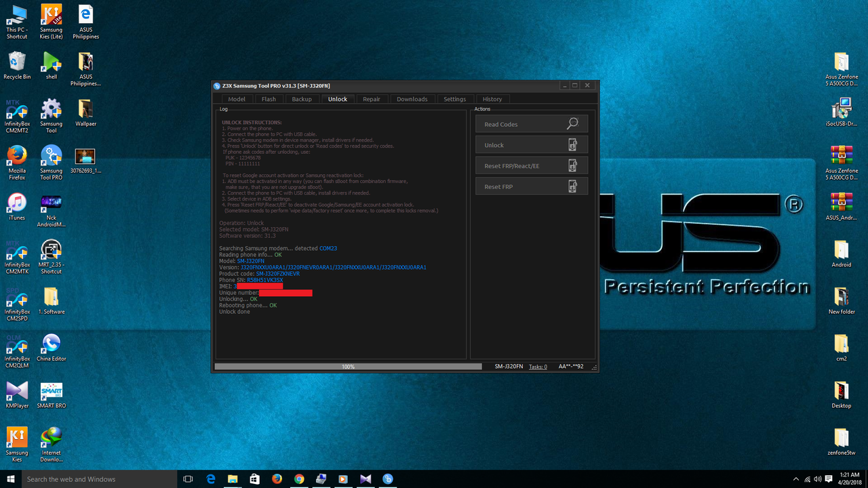Screen dimensions: 868x488
Task: Open Samsung Kies (Lite) desktop icon
Action: [x=52, y=22]
